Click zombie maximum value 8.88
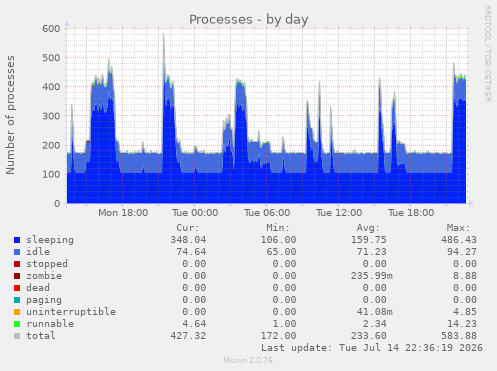 tap(465, 276)
